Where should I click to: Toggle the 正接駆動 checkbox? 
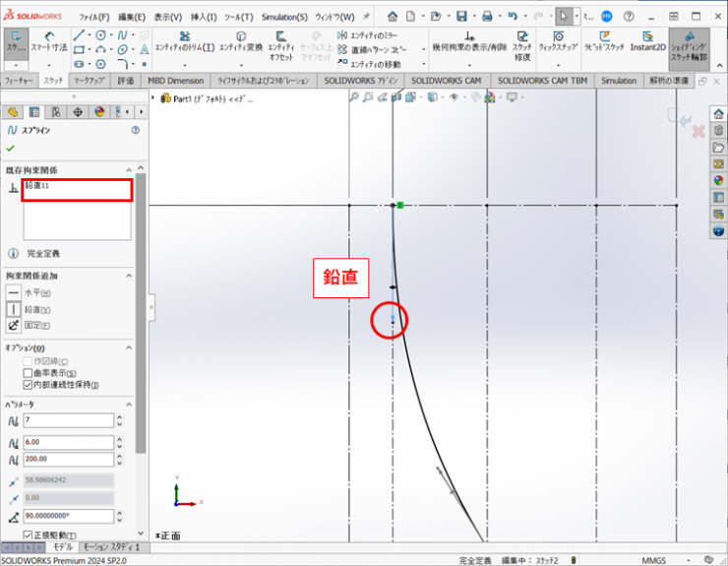pos(28,535)
